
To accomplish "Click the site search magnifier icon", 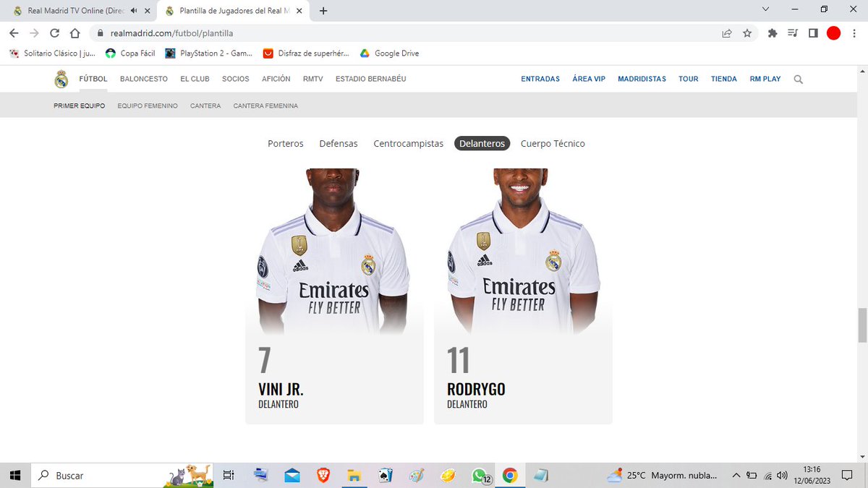I will (799, 80).
